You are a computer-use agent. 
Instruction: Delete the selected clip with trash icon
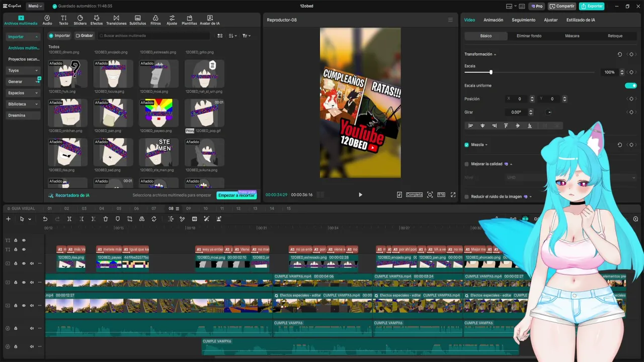point(106,219)
